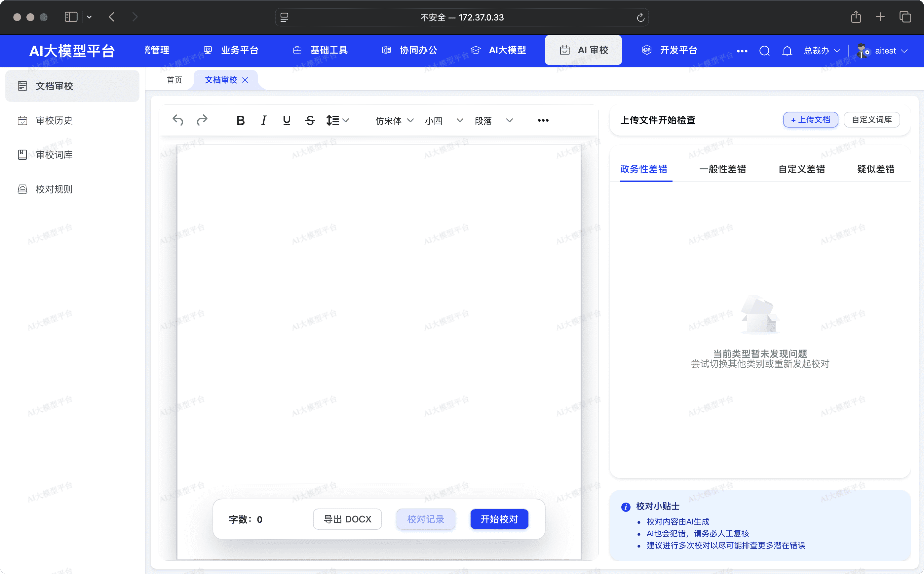Click the more menus ellipsis in header

coord(742,51)
